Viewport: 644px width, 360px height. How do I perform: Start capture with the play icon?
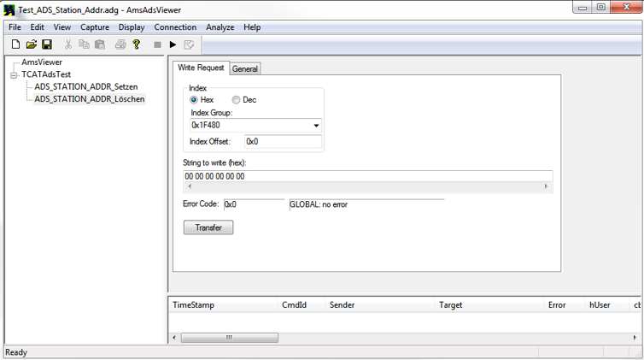point(173,44)
